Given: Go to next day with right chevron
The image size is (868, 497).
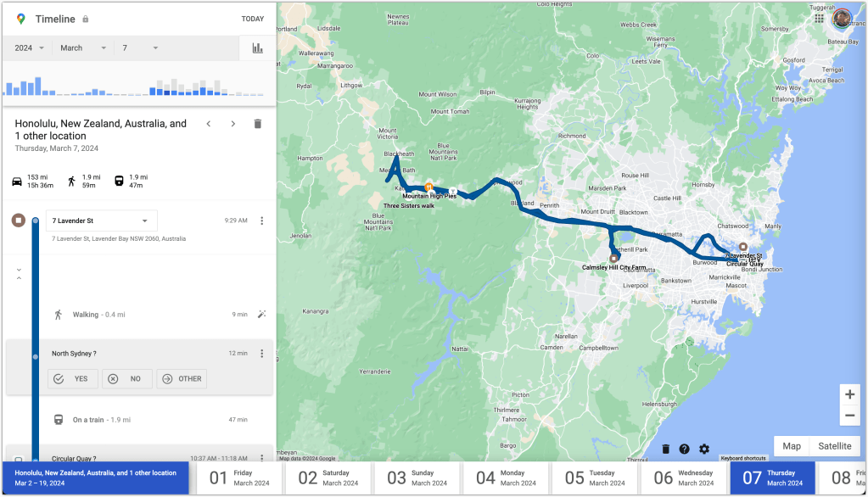Looking at the screenshot, I should pos(233,124).
